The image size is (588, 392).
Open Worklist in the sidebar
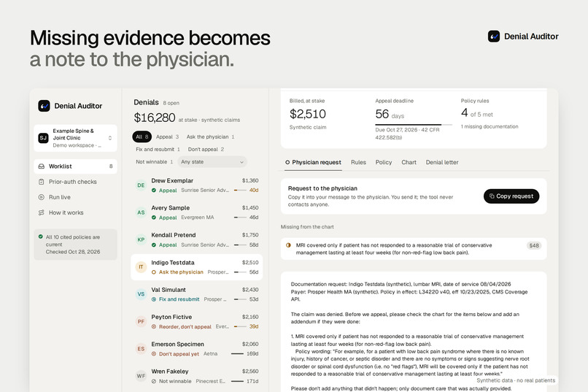[x=75, y=166]
